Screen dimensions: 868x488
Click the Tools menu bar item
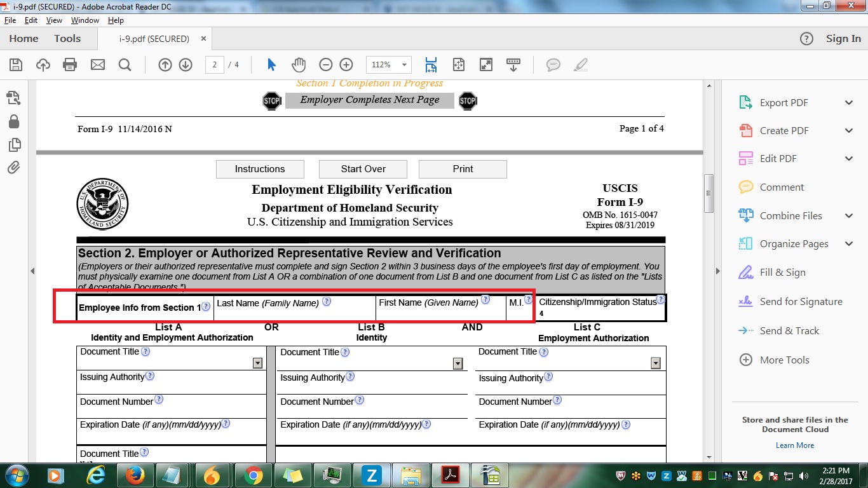click(67, 38)
